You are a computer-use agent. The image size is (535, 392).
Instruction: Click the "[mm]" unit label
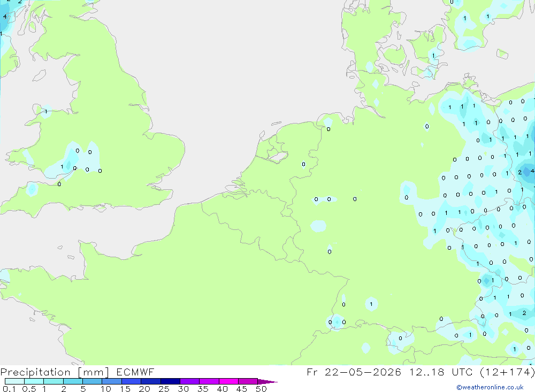point(94,372)
